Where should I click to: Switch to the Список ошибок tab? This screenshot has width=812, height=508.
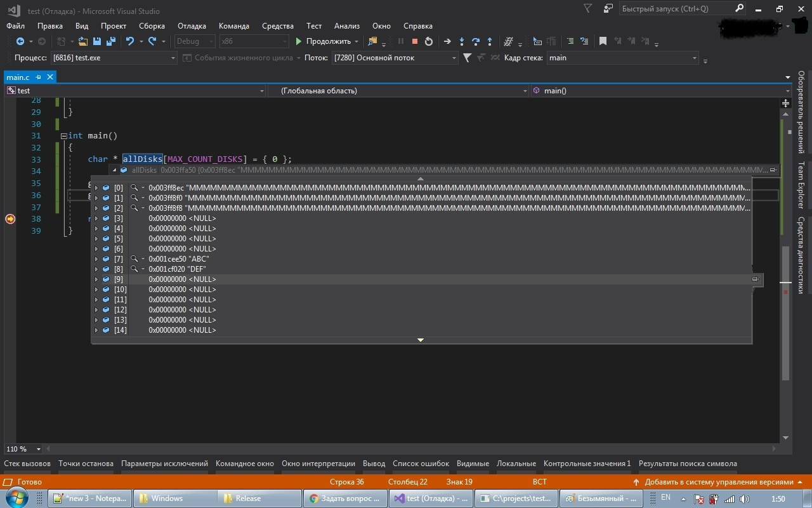(x=421, y=464)
